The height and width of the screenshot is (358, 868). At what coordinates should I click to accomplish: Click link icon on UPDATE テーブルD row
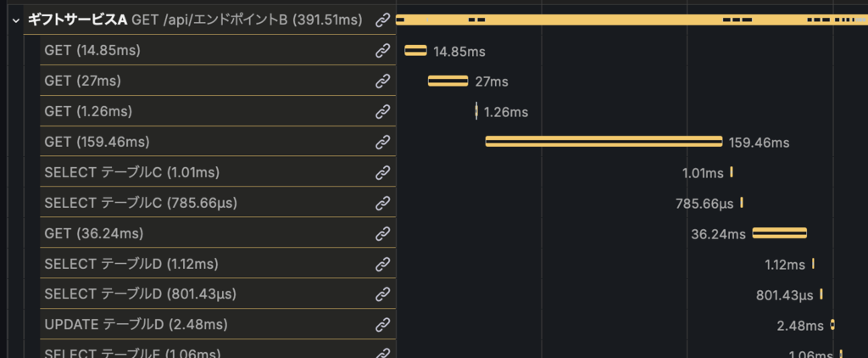383,324
